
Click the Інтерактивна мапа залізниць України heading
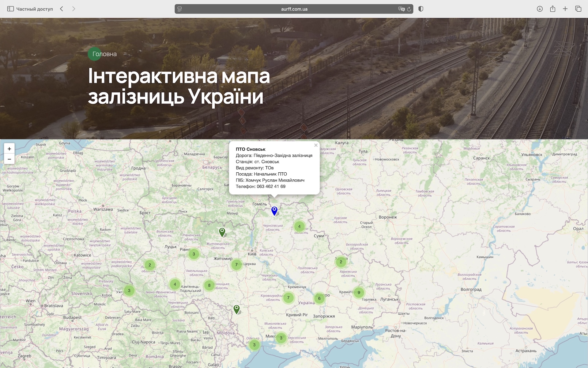pos(179,86)
